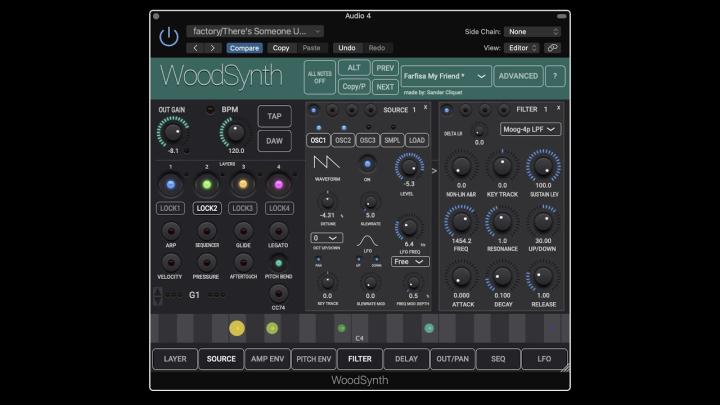
Task: Switch to the PITCH ENV tab
Action: [x=314, y=359]
